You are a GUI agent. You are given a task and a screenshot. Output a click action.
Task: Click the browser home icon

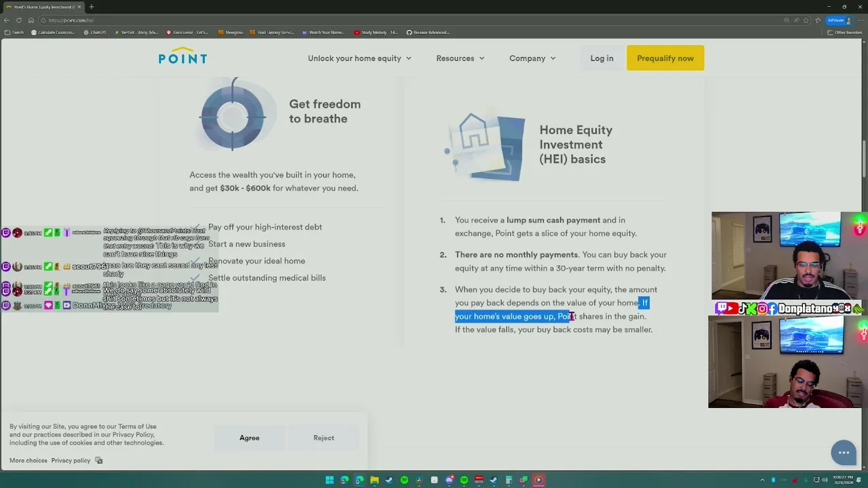(x=31, y=20)
